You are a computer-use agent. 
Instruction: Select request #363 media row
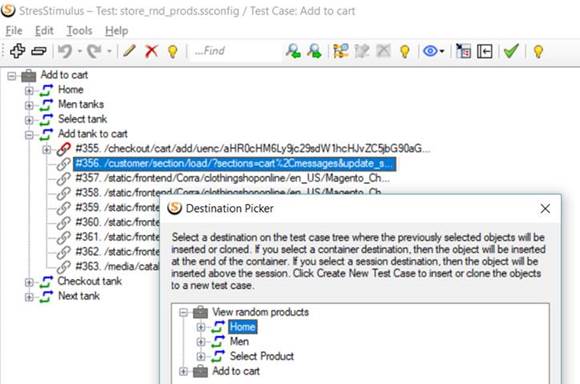point(117,266)
